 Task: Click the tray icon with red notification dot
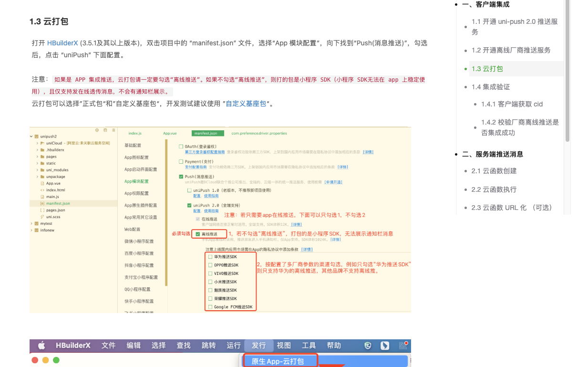[404, 345]
